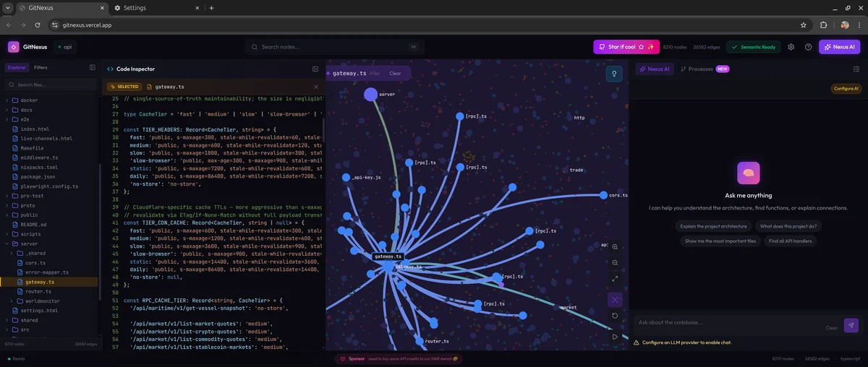Collapse the Nexus AI chat panel icon
868x367 pixels.
(856, 69)
